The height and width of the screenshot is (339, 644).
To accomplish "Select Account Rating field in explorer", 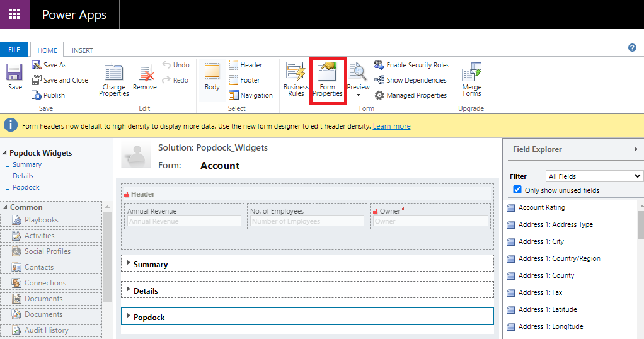I will pos(571,207).
